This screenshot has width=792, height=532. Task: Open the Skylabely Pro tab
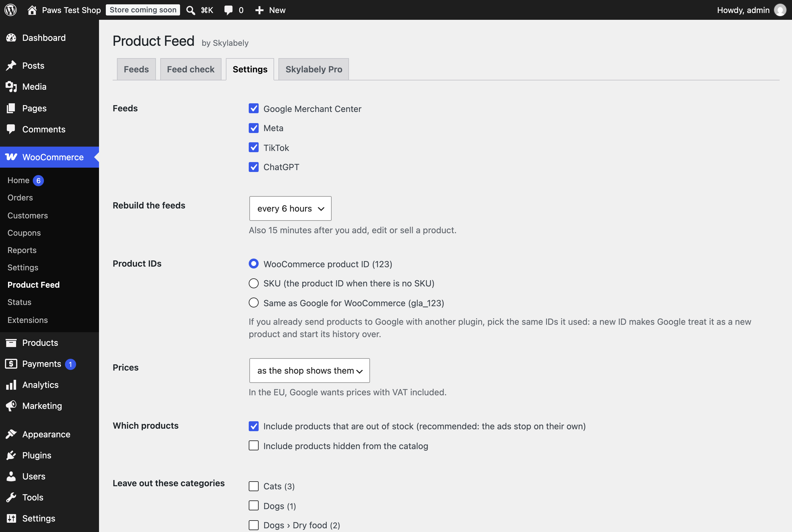pyautogui.click(x=314, y=69)
